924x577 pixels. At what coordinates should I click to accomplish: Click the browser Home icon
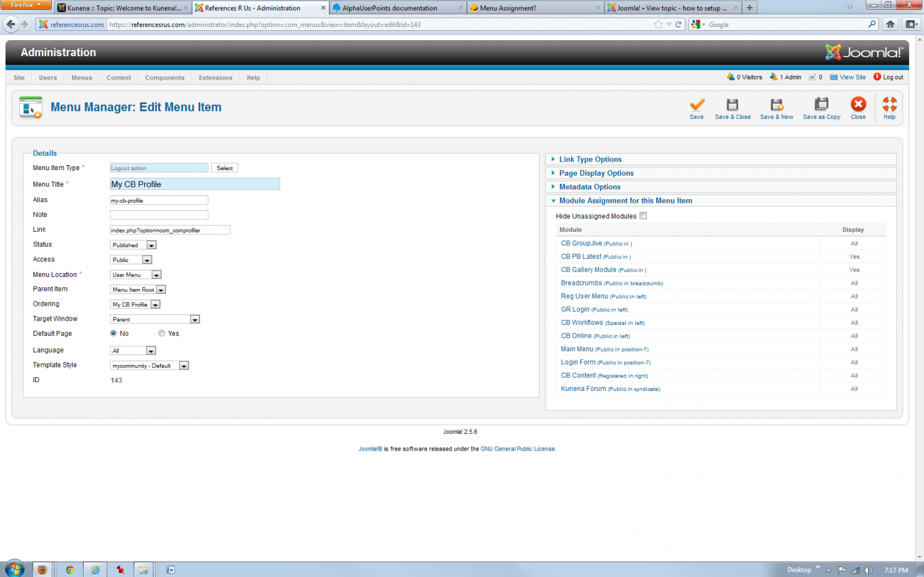click(890, 24)
